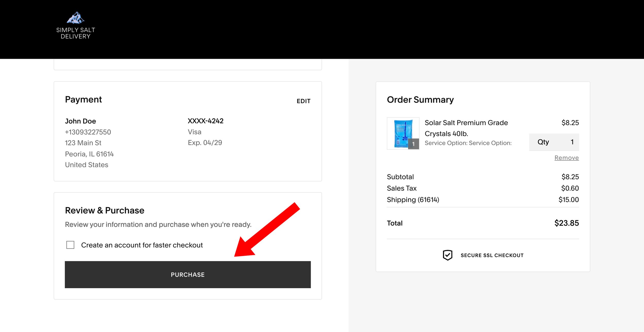Click the Shipping (61614) line
The height and width of the screenshot is (332, 644).
coord(413,200)
